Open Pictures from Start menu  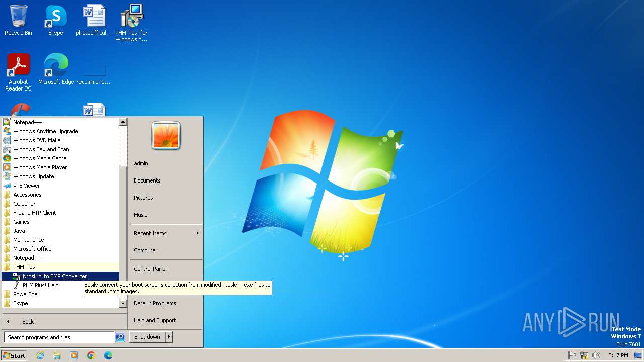166,198
